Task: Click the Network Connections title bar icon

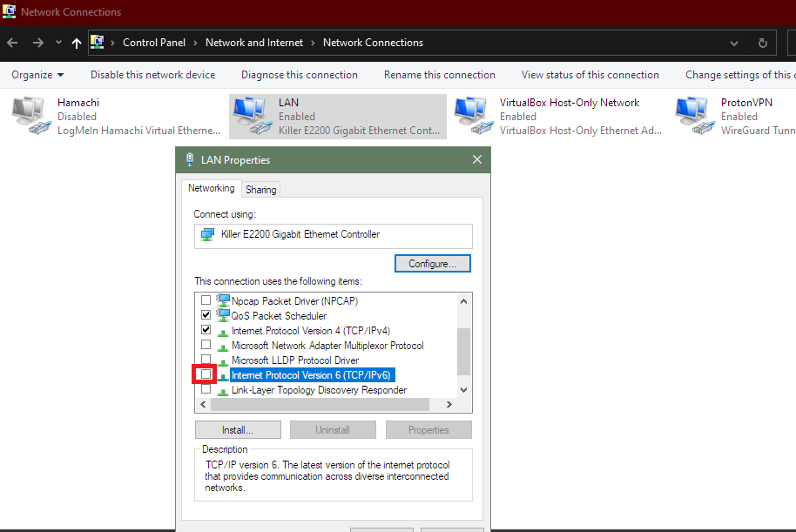Action: pyautogui.click(x=9, y=11)
